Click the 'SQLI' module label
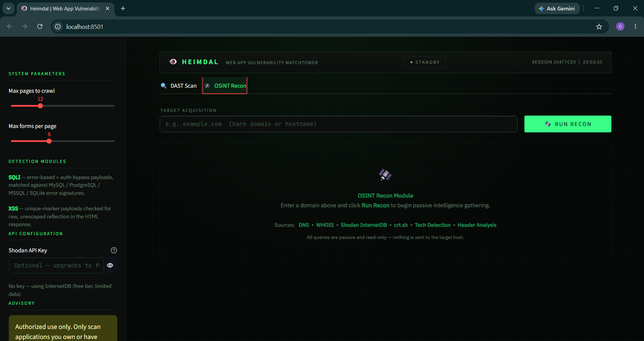644x341 pixels. tap(14, 177)
